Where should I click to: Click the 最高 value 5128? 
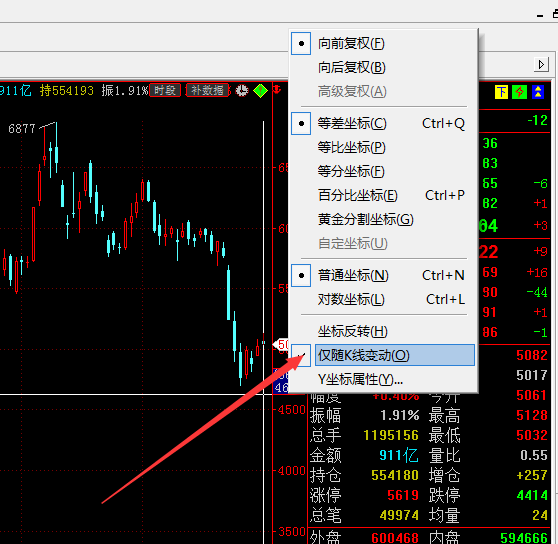point(532,415)
